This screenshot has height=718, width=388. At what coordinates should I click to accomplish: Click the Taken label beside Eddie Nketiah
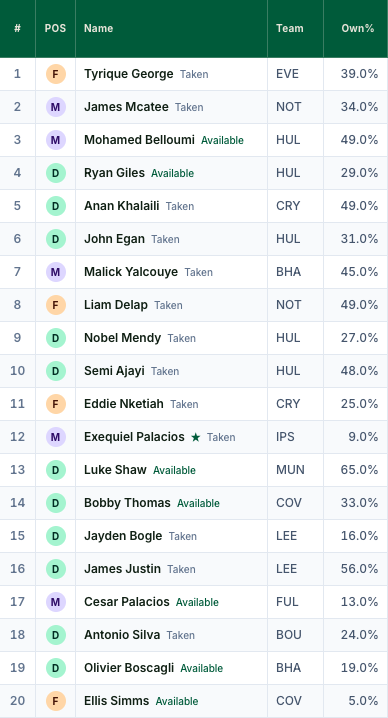pos(184,404)
